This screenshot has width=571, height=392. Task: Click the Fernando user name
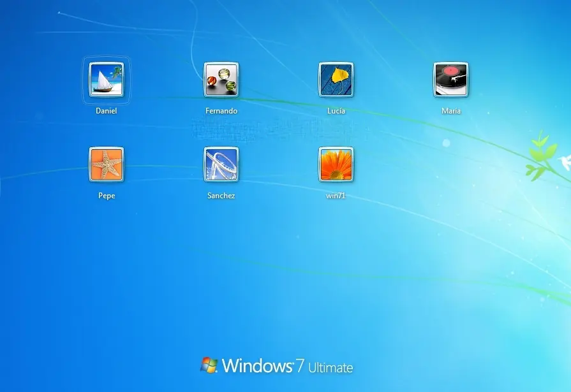(221, 111)
